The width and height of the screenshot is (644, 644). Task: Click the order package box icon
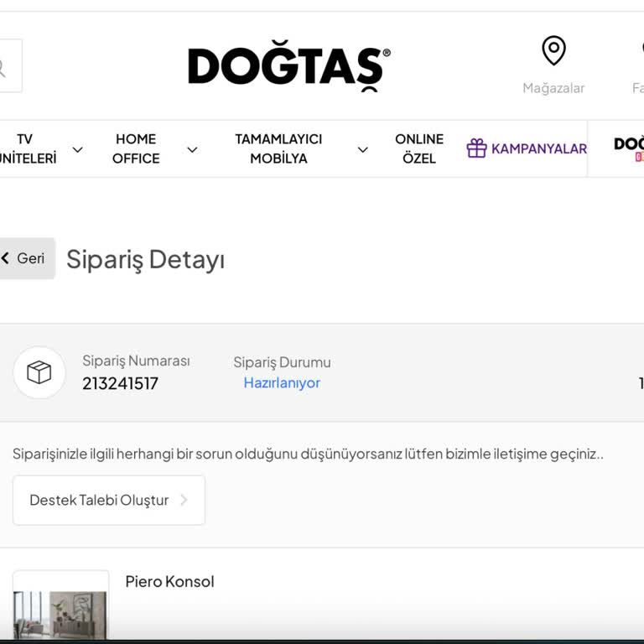point(39,372)
